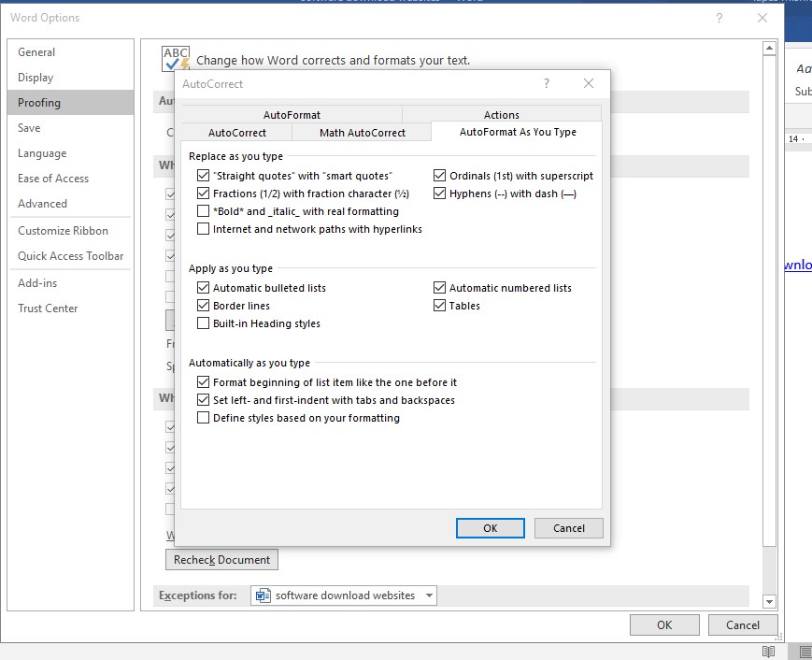Open Advanced category in Word Options
Viewport: 812px width, 660px height.
[70, 204]
